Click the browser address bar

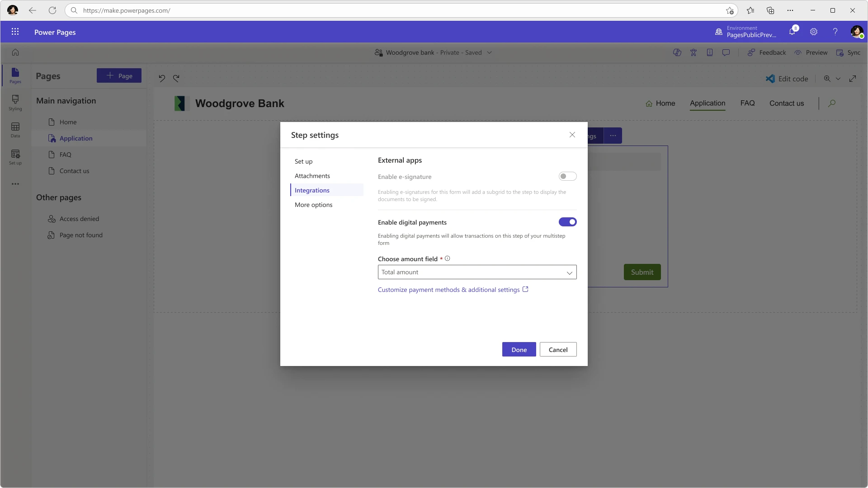271,10
